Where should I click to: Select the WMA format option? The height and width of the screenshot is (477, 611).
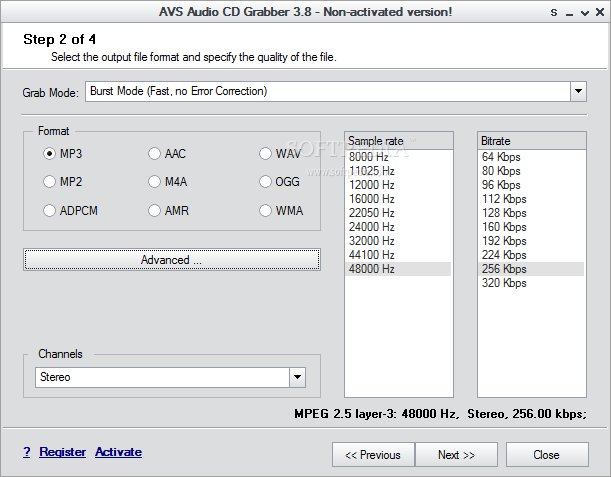point(265,210)
